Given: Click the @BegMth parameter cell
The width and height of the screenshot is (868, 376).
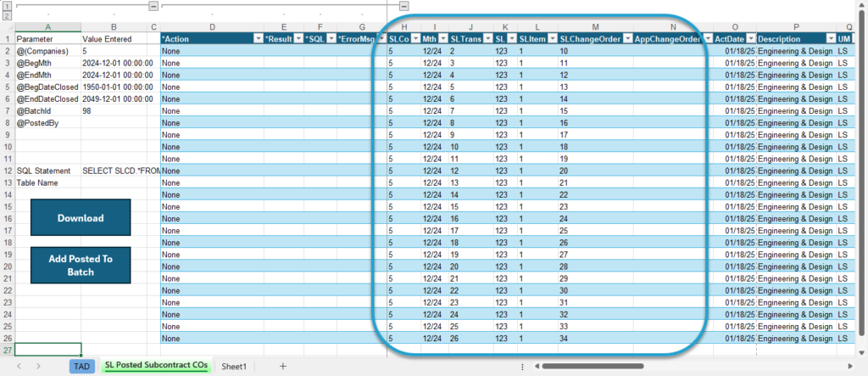Looking at the screenshot, I should pyautogui.click(x=48, y=63).
